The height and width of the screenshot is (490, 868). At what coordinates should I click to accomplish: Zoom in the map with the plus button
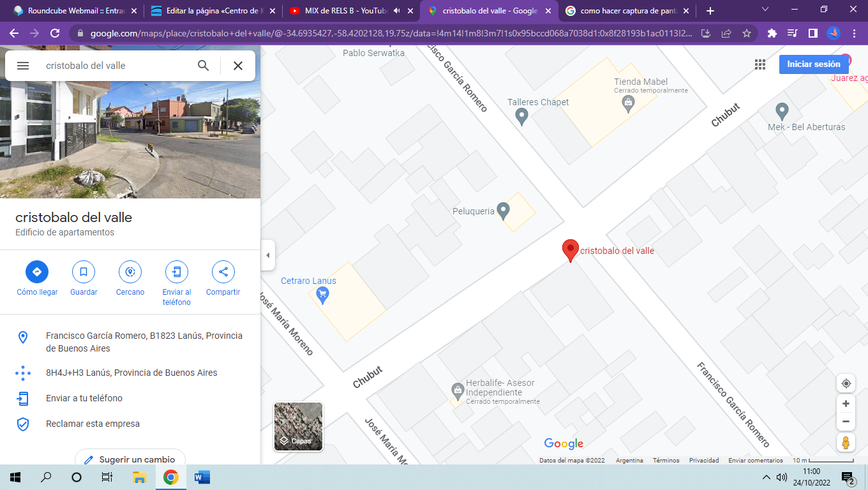[846, 404]
